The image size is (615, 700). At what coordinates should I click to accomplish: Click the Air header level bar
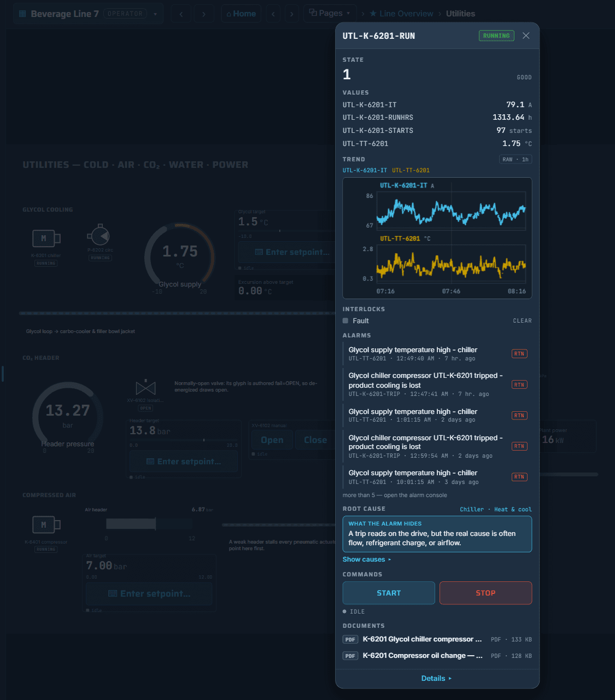pos(149,524)
